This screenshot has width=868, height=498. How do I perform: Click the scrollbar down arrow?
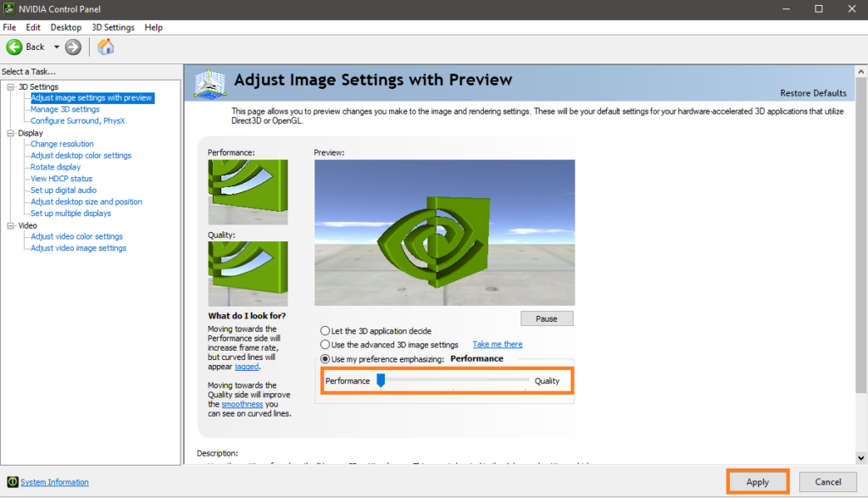coord(861,457)
